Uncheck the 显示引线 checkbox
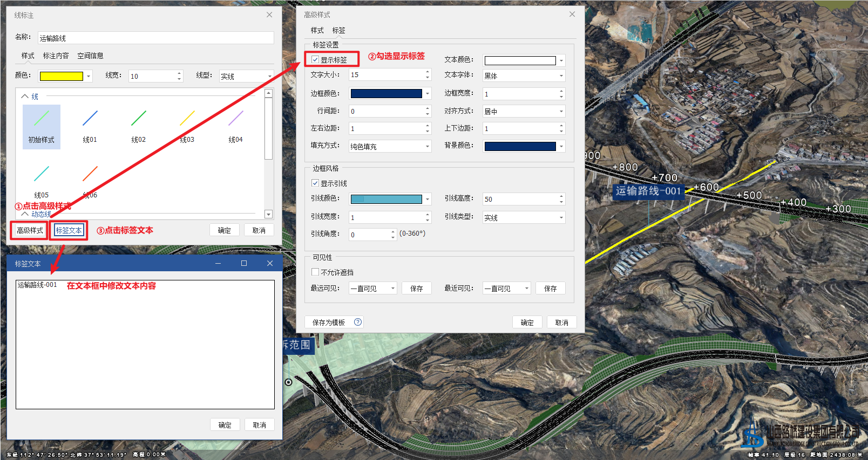 point(315,183)
